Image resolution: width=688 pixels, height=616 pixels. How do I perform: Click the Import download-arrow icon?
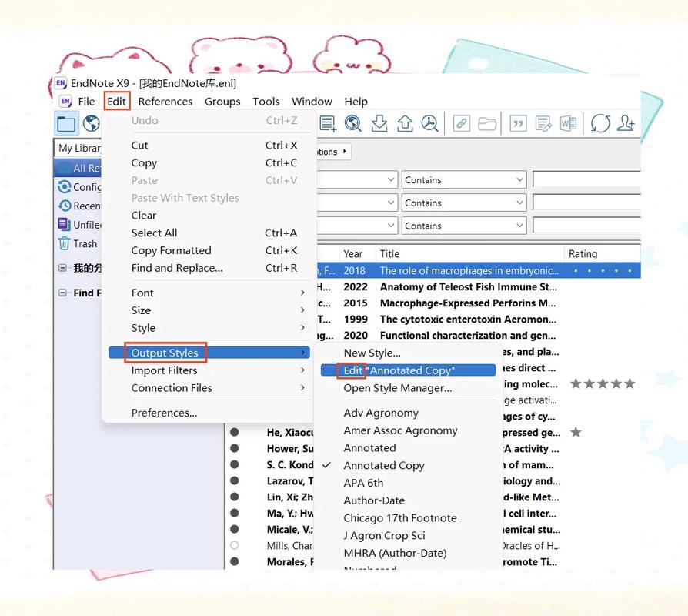pyautogui.click(x=379, y=124)
